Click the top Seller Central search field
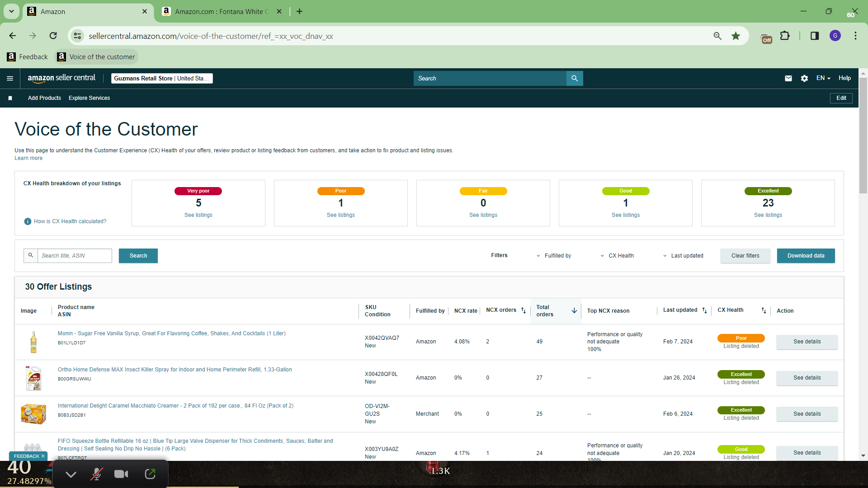 [x=490, y=78]
